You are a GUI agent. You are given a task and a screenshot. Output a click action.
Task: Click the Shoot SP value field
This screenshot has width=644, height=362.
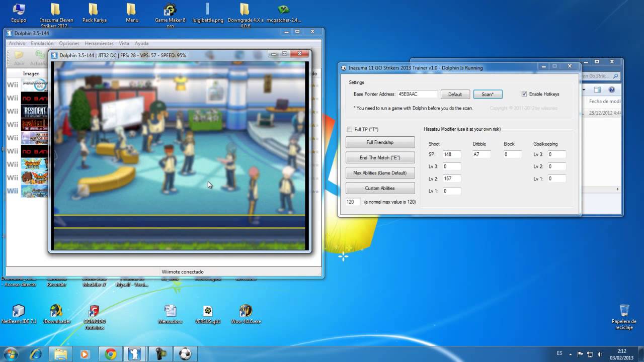(451, 154)
